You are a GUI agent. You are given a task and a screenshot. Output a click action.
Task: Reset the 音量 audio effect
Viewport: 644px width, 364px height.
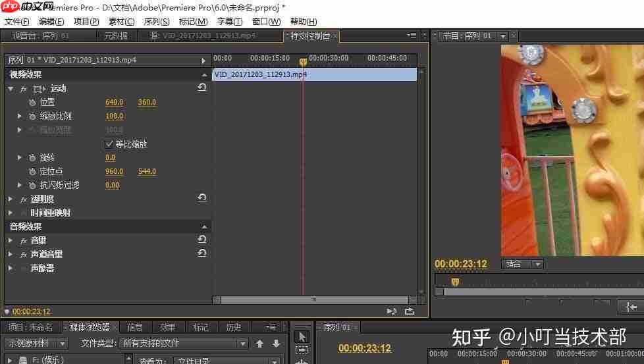click(201, 239)
